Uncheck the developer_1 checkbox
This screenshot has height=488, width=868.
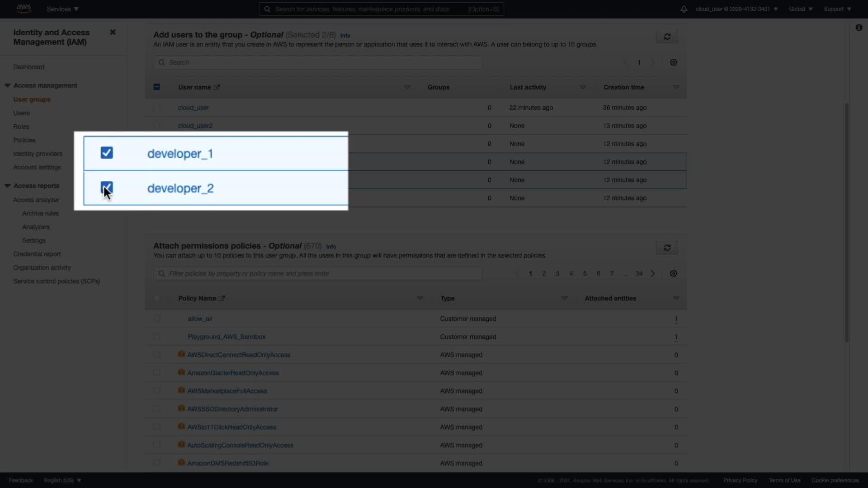[107, 153]
